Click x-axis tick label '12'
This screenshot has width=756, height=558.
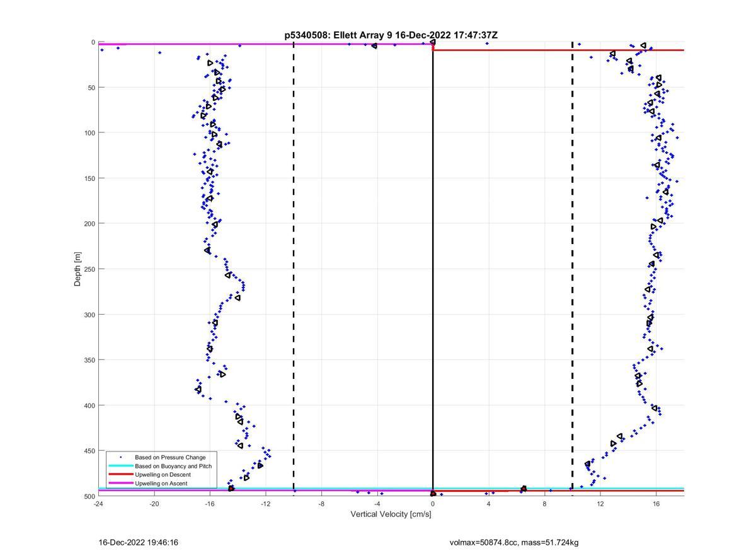pos(600,504)
